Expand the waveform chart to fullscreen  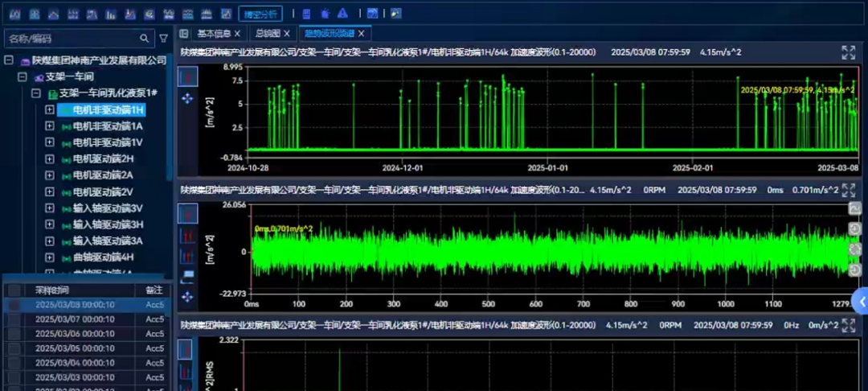tap(848, 191)
